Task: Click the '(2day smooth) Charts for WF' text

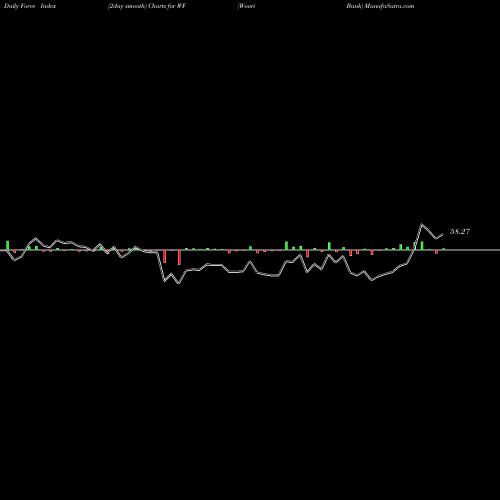Action: point(147,6)
